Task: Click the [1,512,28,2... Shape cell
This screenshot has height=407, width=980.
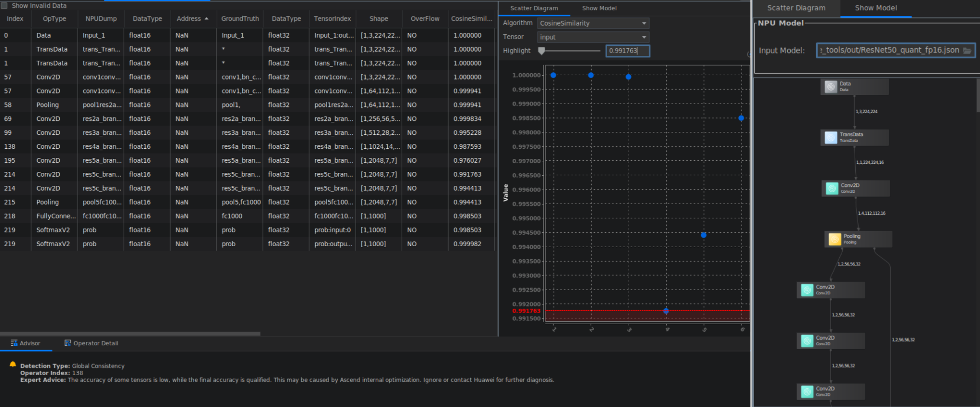Action: pos(379,132)
